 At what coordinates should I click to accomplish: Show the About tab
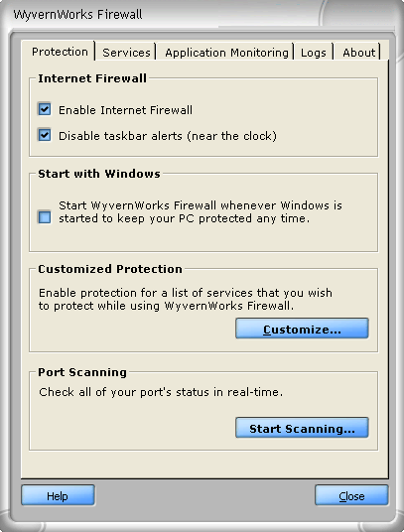tap(358, 53)
